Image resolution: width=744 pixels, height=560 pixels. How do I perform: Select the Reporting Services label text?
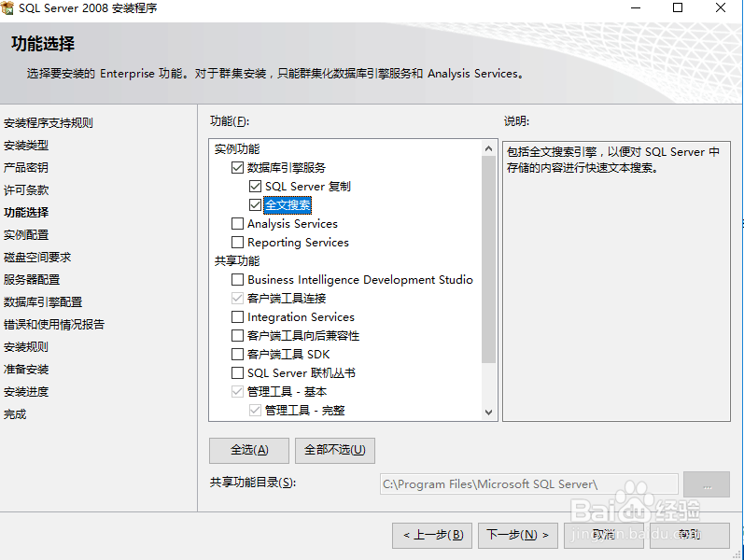point(298,243)
